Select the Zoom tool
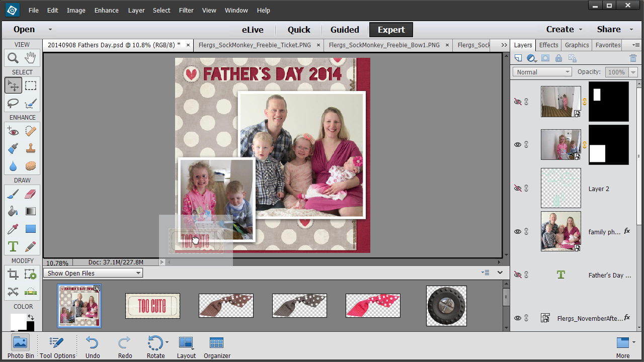The height and width of the screenshot is (362, 644). coord(13,57)
